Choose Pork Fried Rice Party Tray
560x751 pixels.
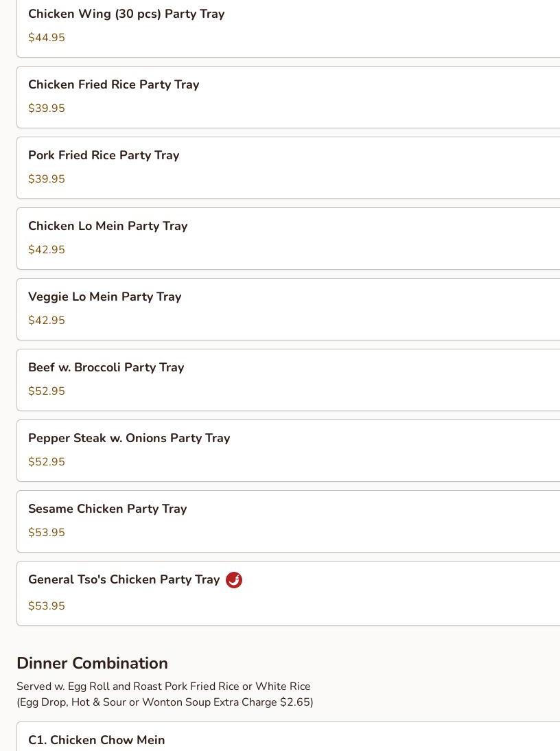click(104, 156)
